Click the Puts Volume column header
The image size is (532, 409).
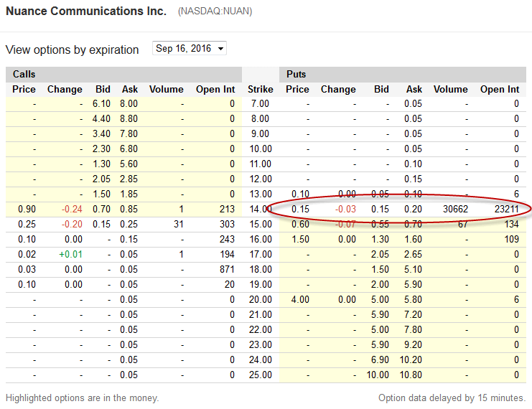tap(451, 89)
